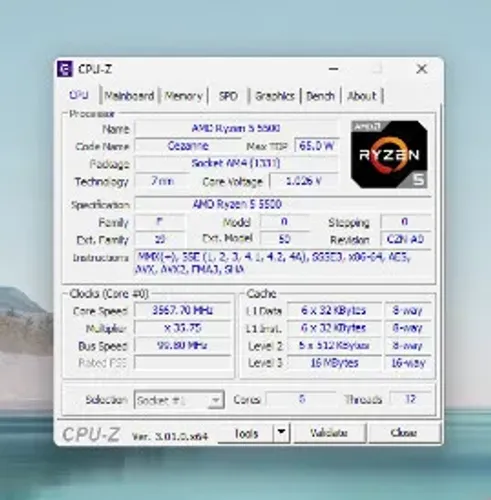Open the Mainboard tab
Viewport: 491px width, 500px height.
pos(129,96)
